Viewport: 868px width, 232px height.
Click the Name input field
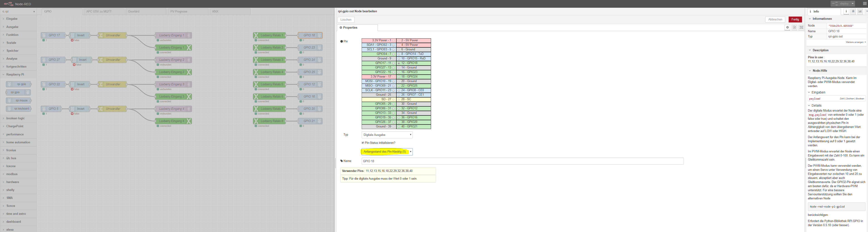(x=522, y=161)
